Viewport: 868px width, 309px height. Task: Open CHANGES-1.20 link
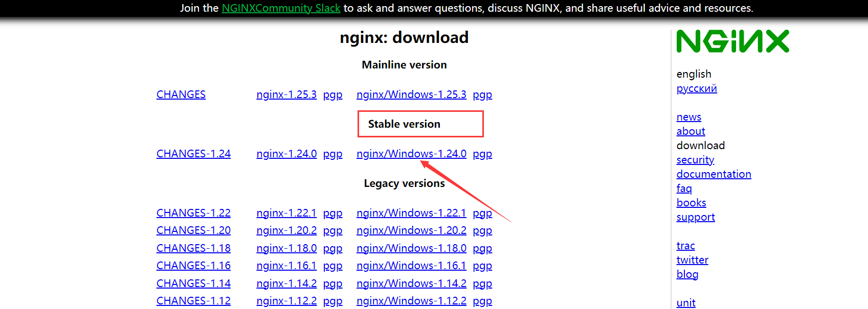click(x=193, y=230)
